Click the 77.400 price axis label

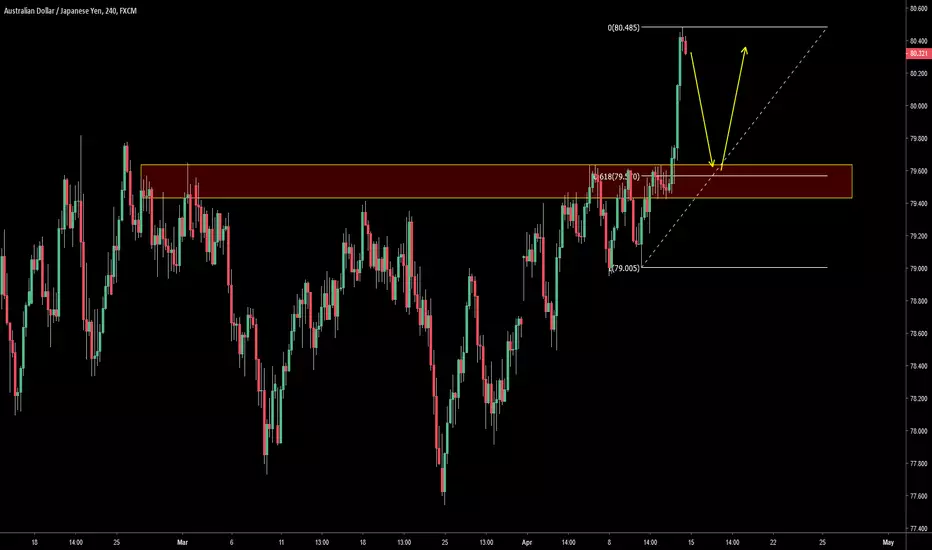[918, 529]
